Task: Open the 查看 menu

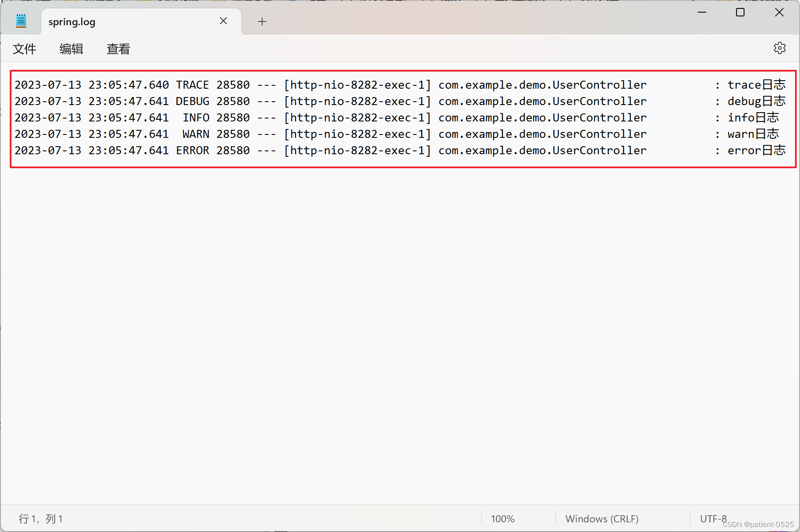Action: 119,49
